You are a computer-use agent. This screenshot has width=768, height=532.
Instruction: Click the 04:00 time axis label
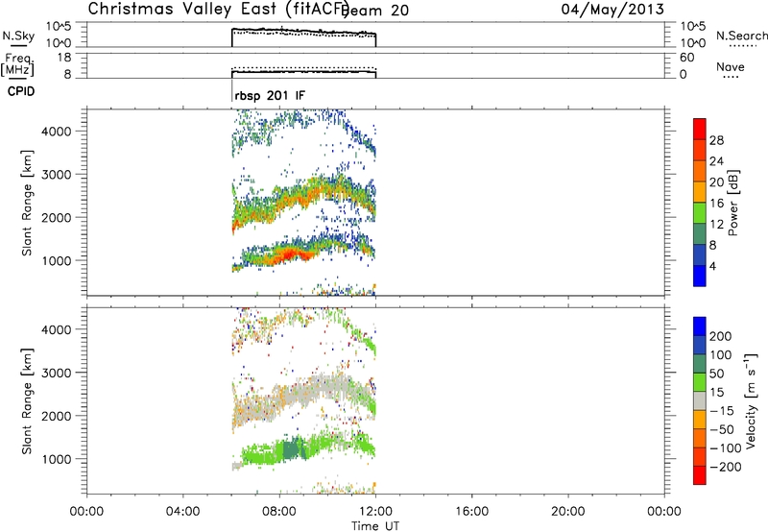click(x=183, y=512)
